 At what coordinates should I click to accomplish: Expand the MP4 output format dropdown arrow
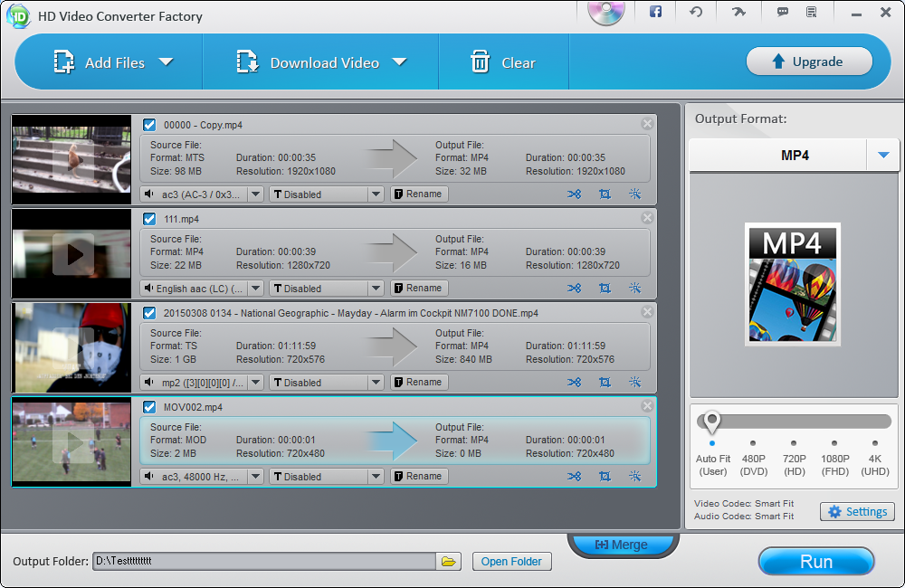(x=883, y=155)
